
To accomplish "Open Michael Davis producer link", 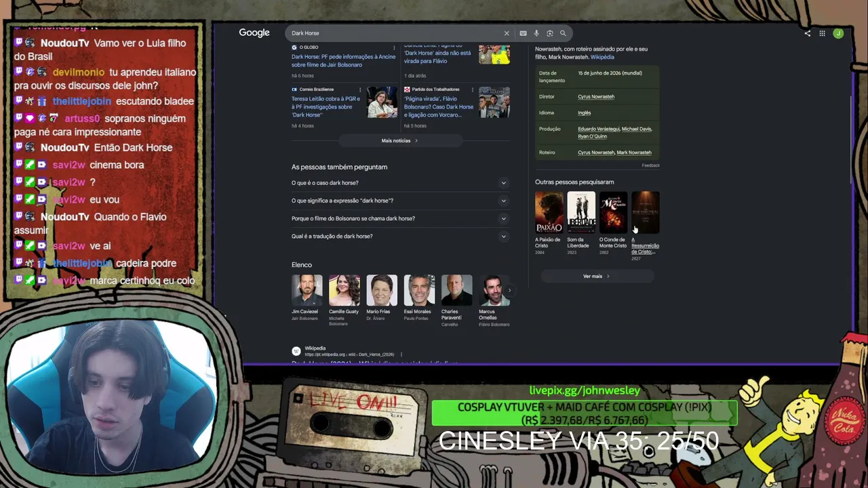I will [637, 129].
